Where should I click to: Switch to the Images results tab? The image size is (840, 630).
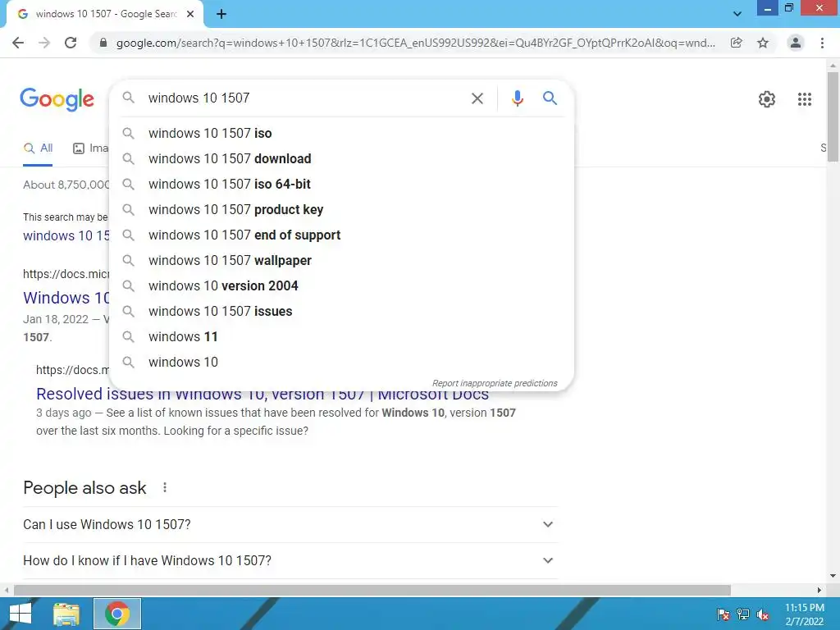coord(90,148)
